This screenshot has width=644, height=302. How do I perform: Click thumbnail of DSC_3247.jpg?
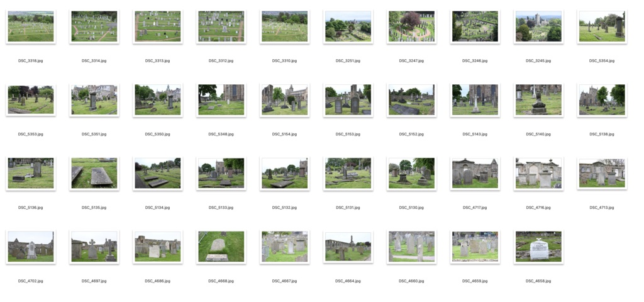tap(411, 26)
